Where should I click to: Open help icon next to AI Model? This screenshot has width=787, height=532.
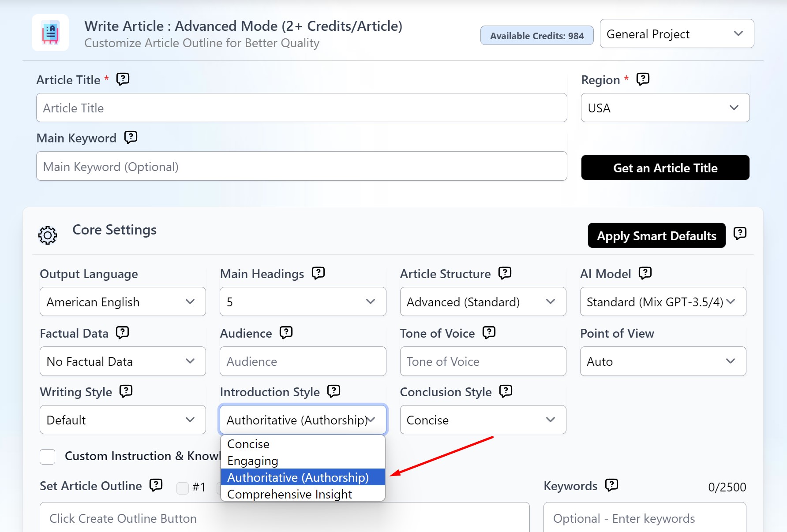click(x=645, y=273)
